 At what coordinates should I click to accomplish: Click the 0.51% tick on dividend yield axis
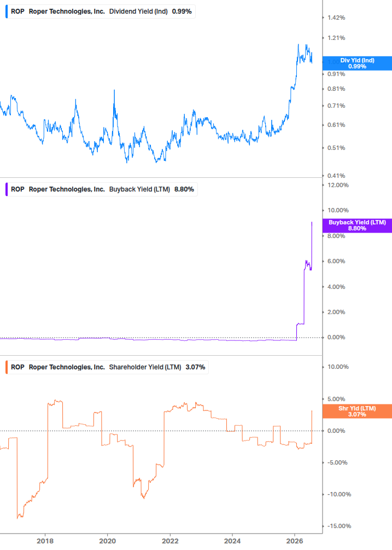336,148
